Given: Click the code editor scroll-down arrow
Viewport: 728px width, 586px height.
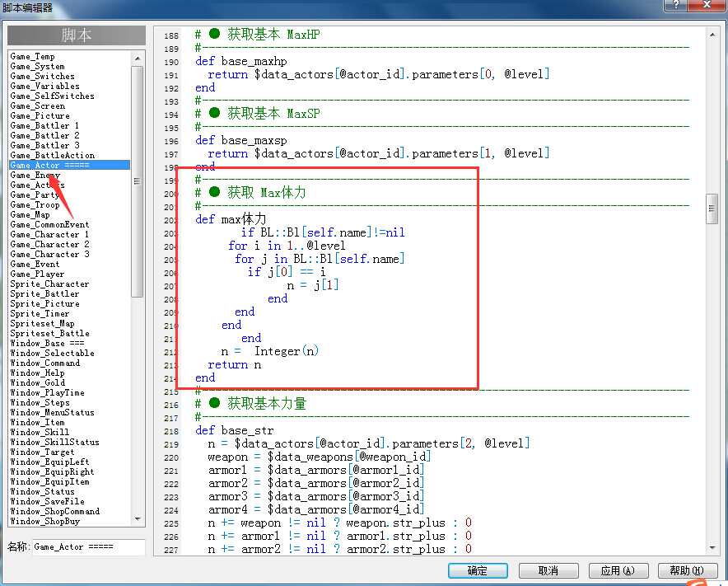Looking at the screenshot, I should (x=712, y=548).
